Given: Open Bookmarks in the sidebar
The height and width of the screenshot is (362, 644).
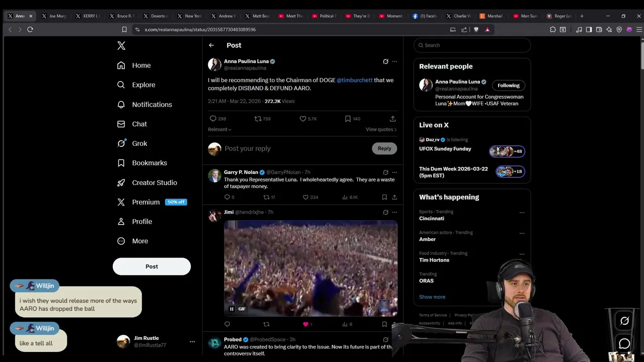Looking at the screenshot, I should 142,163.
